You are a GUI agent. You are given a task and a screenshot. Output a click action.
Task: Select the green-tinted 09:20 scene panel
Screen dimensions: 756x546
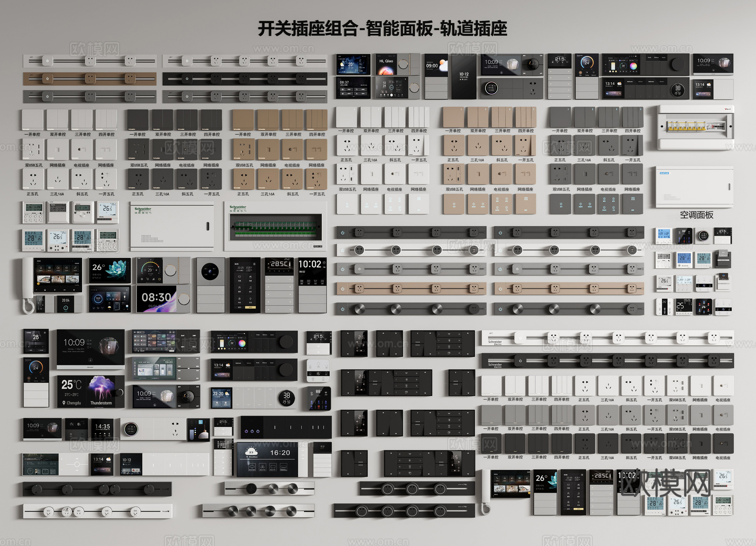point(166,369)
